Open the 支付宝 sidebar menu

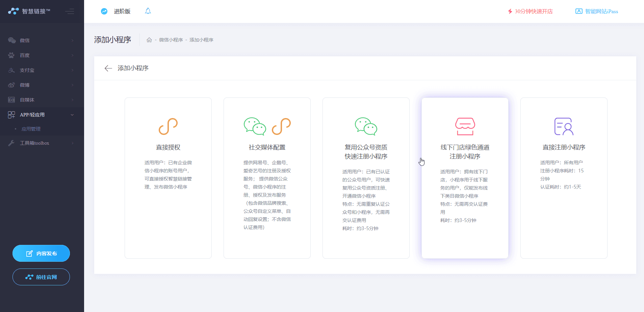pyautogui.click(x=42, y=70)
